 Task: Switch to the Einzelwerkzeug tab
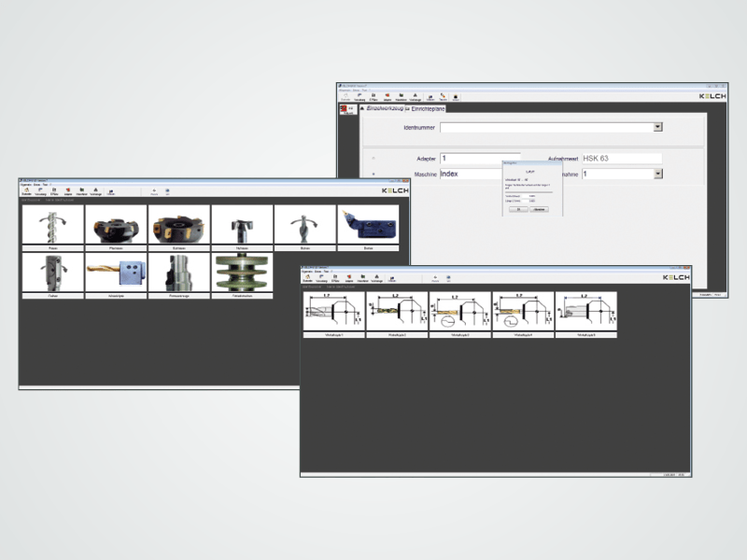pos(382,108)
